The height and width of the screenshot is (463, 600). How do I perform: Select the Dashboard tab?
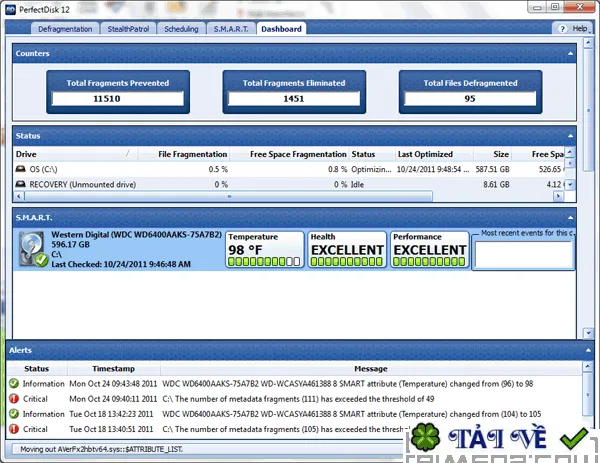pos(281,29)
